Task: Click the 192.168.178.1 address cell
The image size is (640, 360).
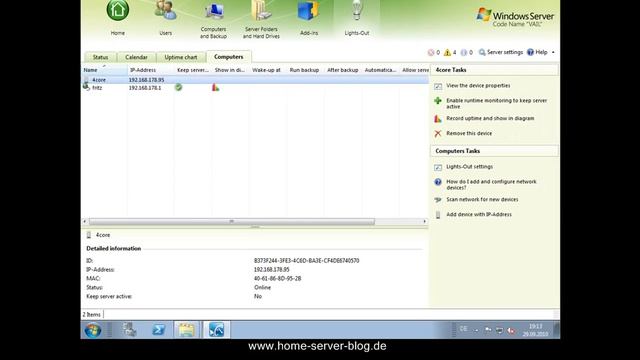Action: pyautogui.click(x=145, y=88)
